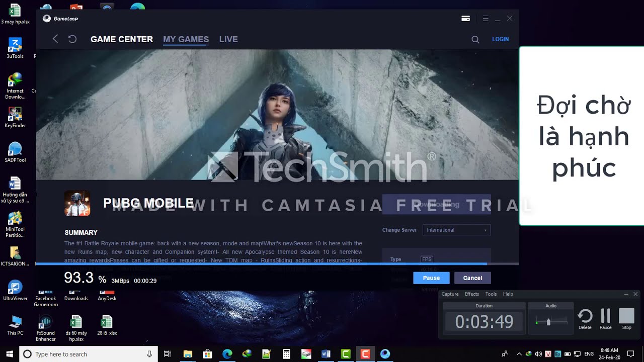Open 28 i5.xlsx desktop file

point(107,325)
